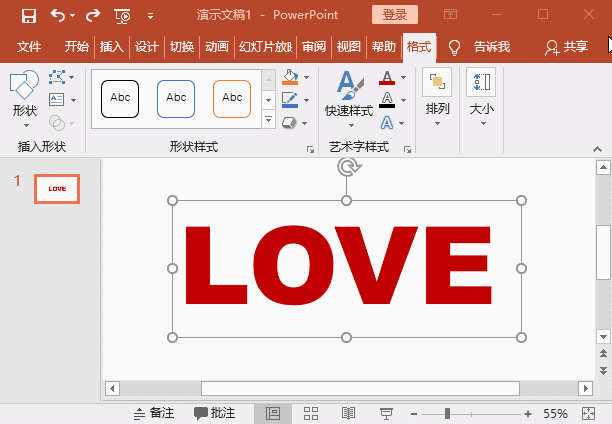Start Slide Show from status bar

[387, 413]
